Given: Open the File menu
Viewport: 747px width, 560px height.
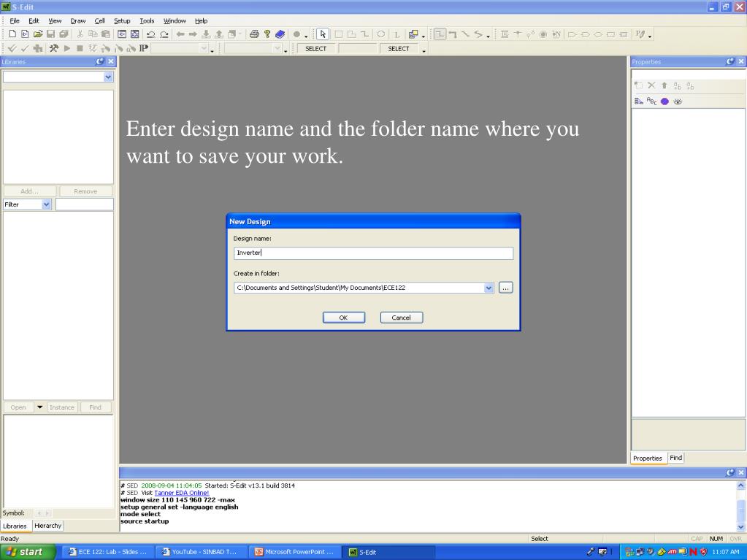Looking at the screenshot, I should pyautogui.click(x=15, y=21).
